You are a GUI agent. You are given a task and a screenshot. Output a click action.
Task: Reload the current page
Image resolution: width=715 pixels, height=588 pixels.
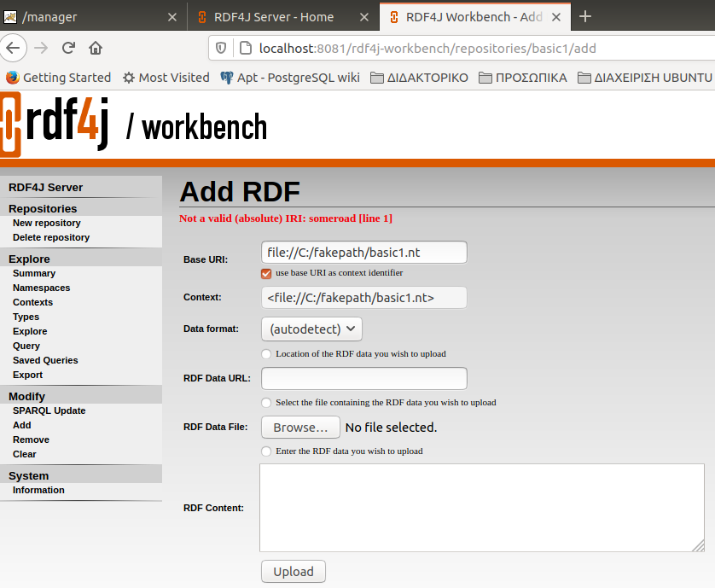68,48
